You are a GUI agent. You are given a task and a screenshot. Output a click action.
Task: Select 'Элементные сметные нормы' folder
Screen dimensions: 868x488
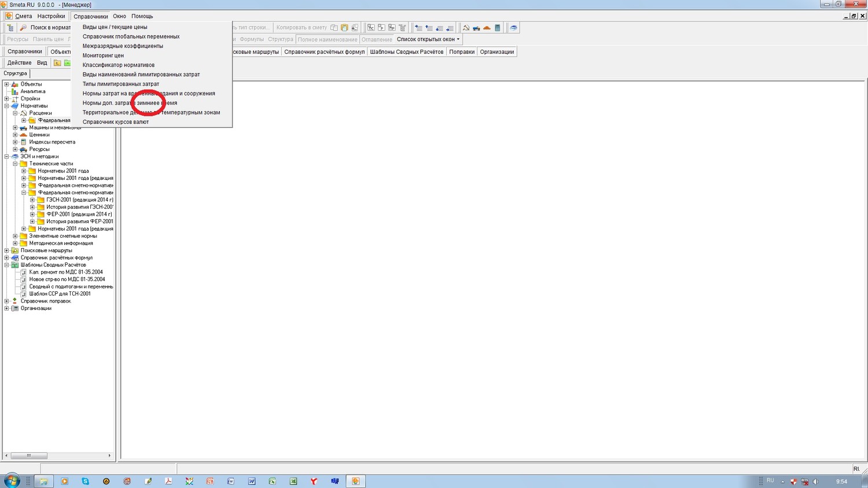[x=63, y=236]
